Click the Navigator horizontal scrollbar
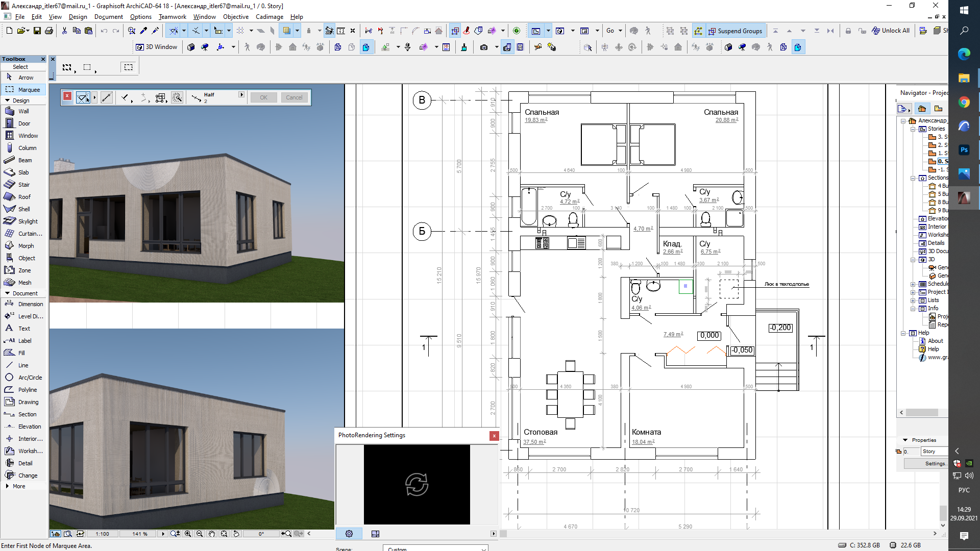The height and width of the screenshot is (551, 980). [922, 412]
